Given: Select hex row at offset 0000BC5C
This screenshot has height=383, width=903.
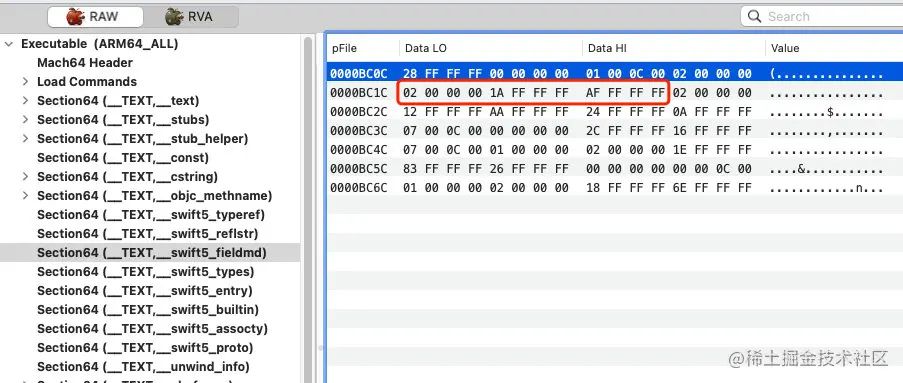Looking at the screenshot, I should 615,169.
